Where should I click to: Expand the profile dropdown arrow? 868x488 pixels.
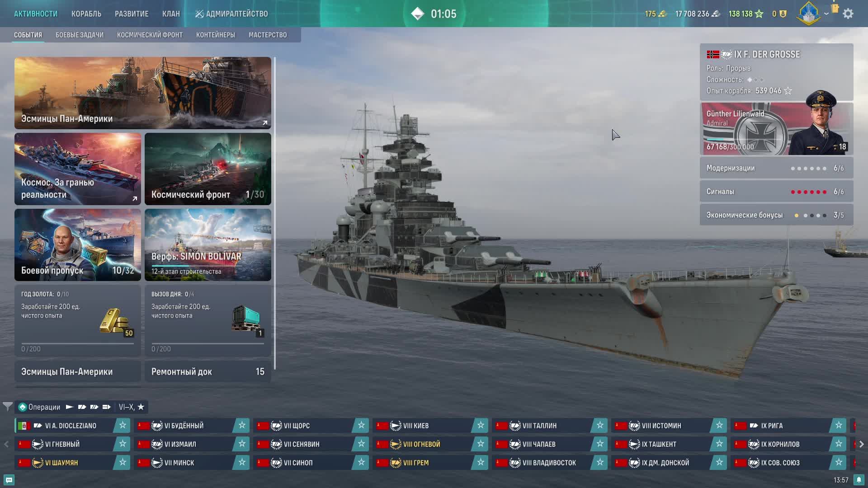pyautogui.click(x=826, y=14)
